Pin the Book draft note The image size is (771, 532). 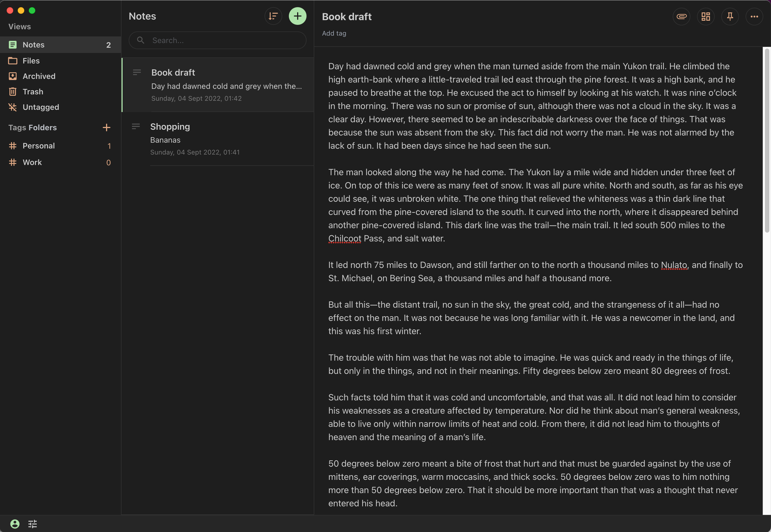tap(730, 16)
